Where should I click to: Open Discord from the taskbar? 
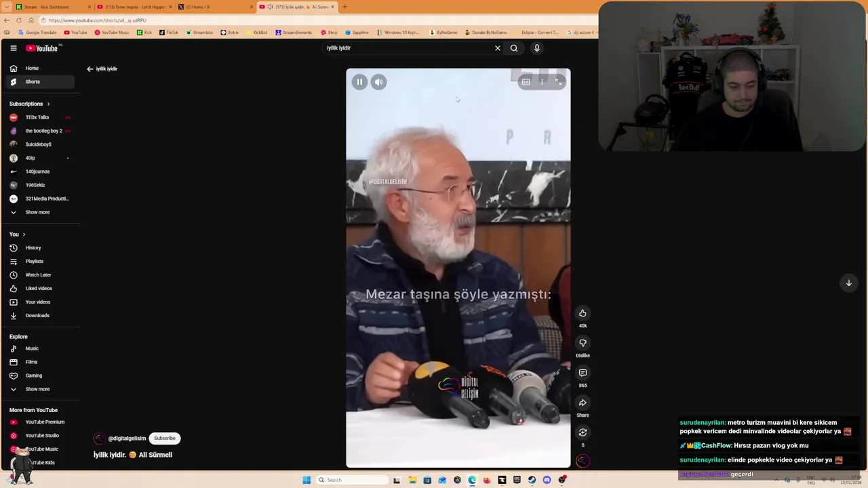[547, 480]
